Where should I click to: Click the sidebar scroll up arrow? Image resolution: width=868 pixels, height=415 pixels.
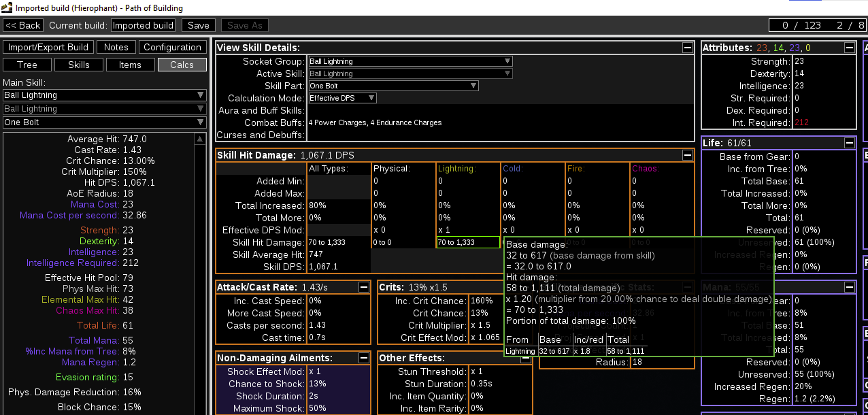[200, 139]
